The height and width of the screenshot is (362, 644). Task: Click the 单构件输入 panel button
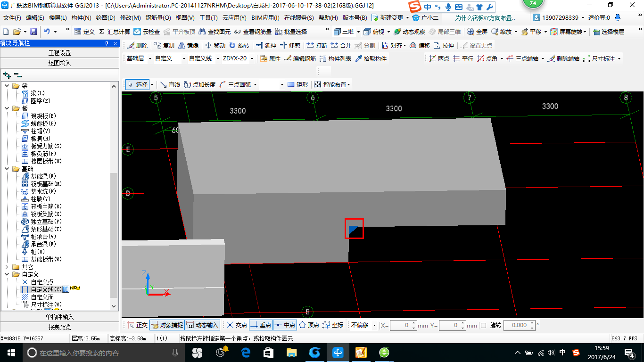(x=59, y=317)
